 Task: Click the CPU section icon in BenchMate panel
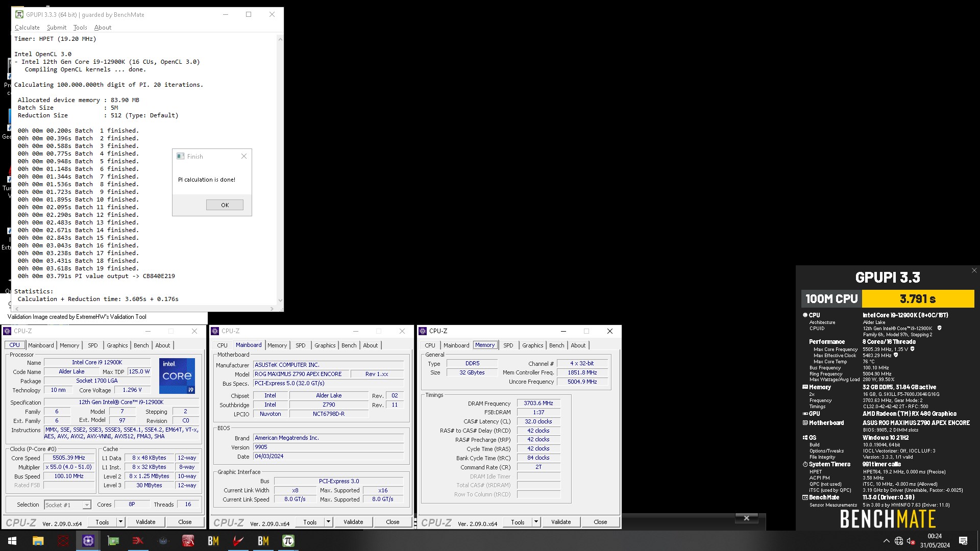tap(805, 315)
